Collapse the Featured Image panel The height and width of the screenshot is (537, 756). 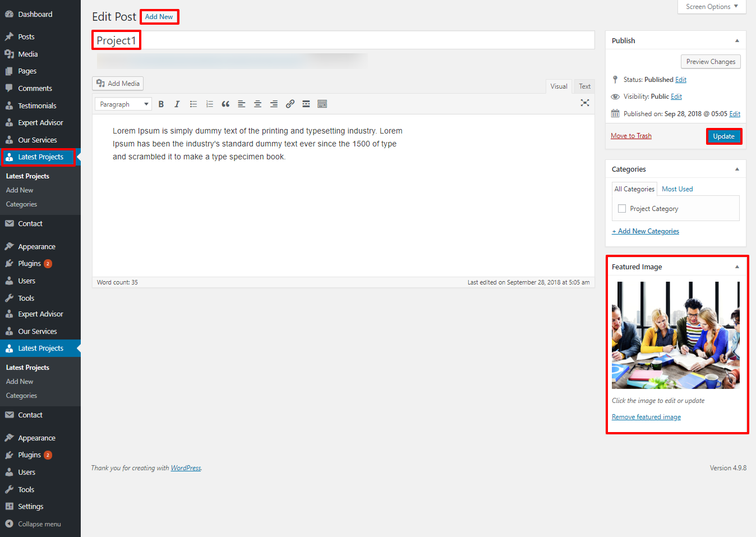click(737, 267)
